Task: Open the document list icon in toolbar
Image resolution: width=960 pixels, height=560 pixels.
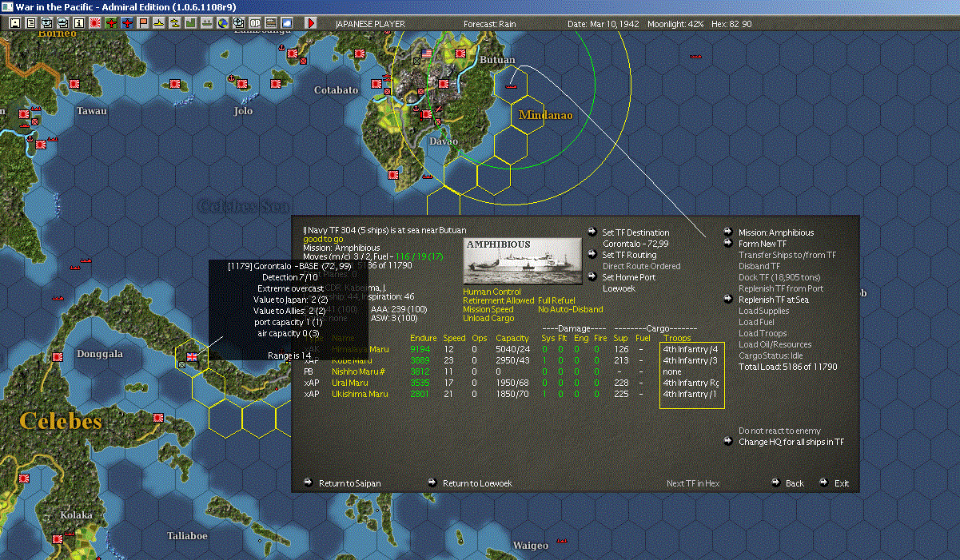Action: pos(31,23)
